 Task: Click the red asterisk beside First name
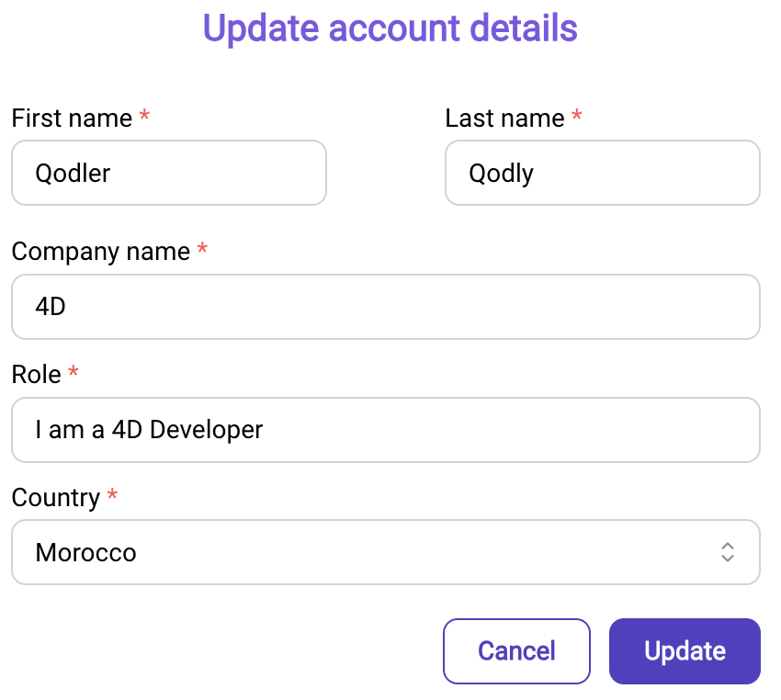click(144, 115)
